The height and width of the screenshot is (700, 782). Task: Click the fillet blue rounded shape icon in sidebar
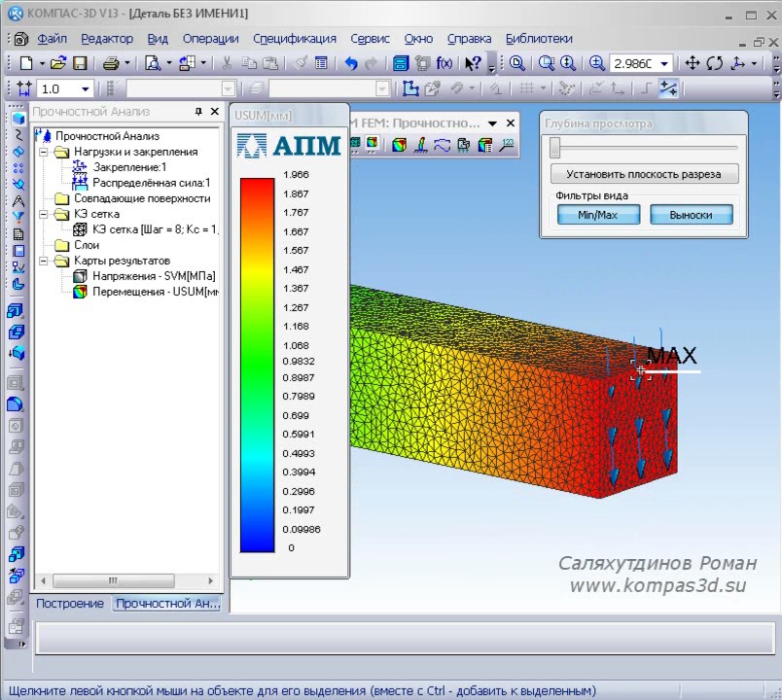coord(16,403)
